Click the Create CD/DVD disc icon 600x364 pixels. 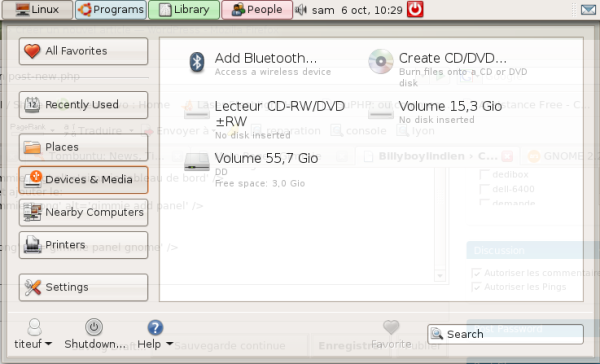[381, 62]
